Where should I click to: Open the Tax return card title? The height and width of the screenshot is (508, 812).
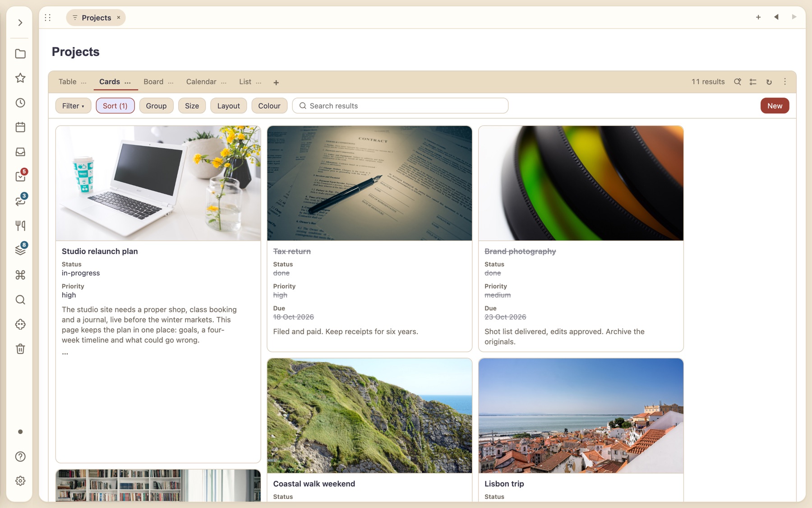coord(292,252)
